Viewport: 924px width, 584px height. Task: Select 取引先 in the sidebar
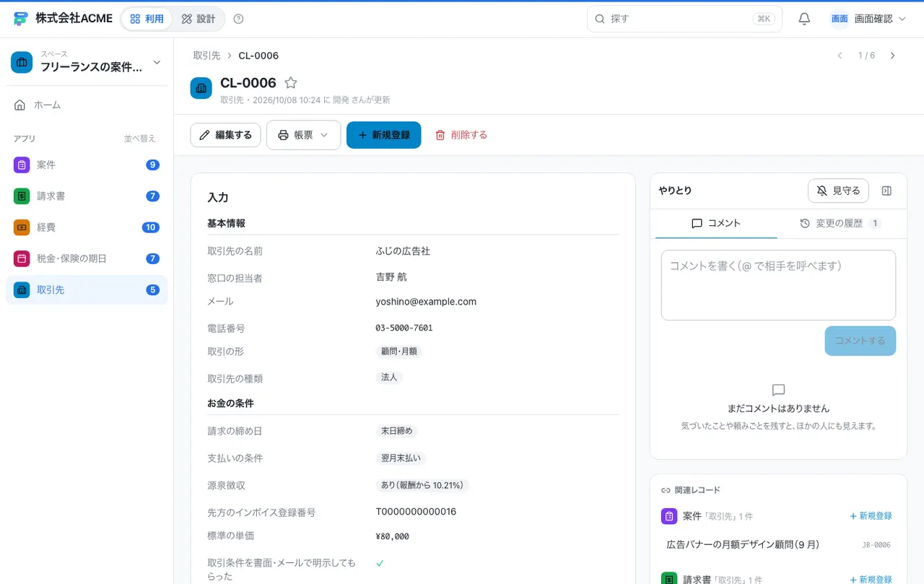[x=87, y=289]
